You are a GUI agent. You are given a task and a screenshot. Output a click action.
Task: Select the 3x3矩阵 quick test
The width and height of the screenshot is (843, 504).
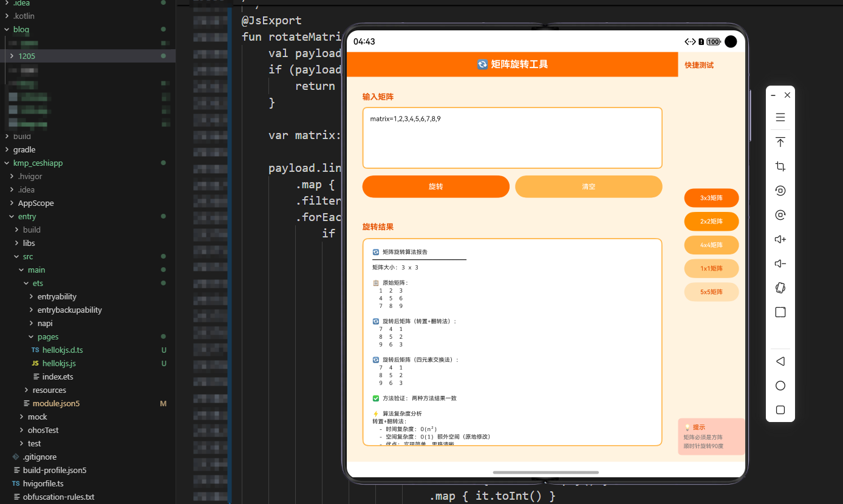pos(711,198)
